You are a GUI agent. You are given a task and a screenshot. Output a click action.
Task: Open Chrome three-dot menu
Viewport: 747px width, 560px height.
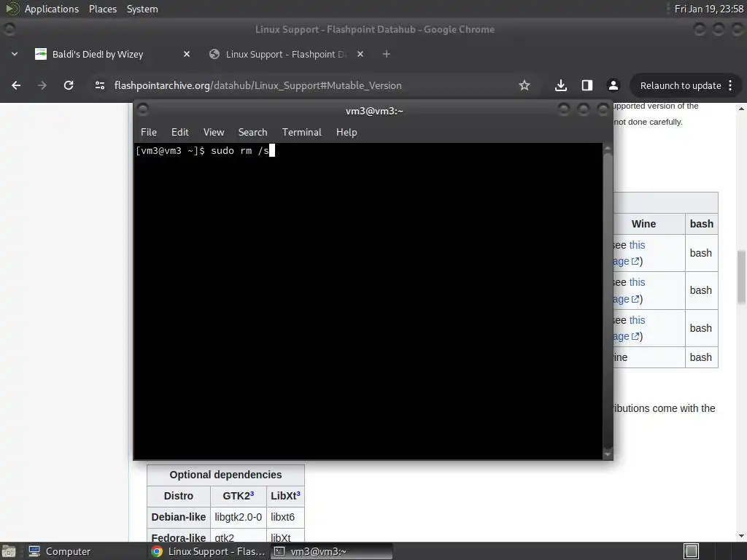731,85
